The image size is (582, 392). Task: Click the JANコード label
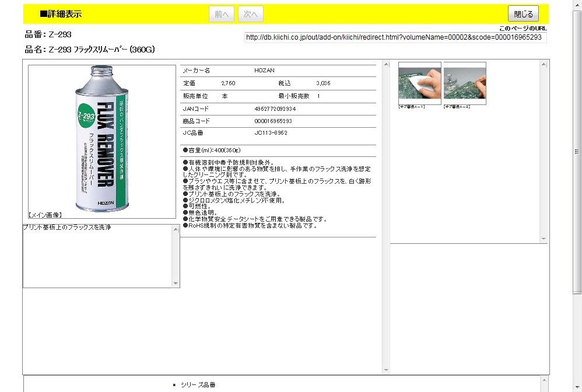[x=195, y=108]
